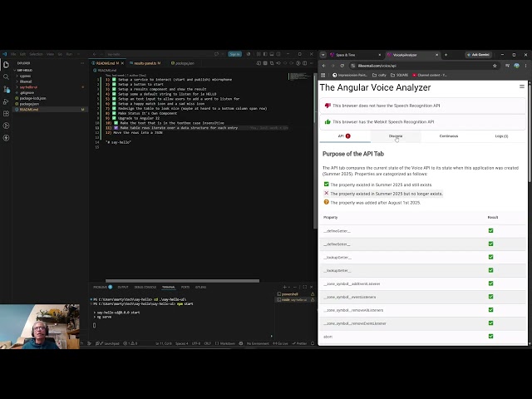Screen dimensions: 532x399
Task: Switch to the results-panel.ts editor tab
Action: tap(145, 63)
